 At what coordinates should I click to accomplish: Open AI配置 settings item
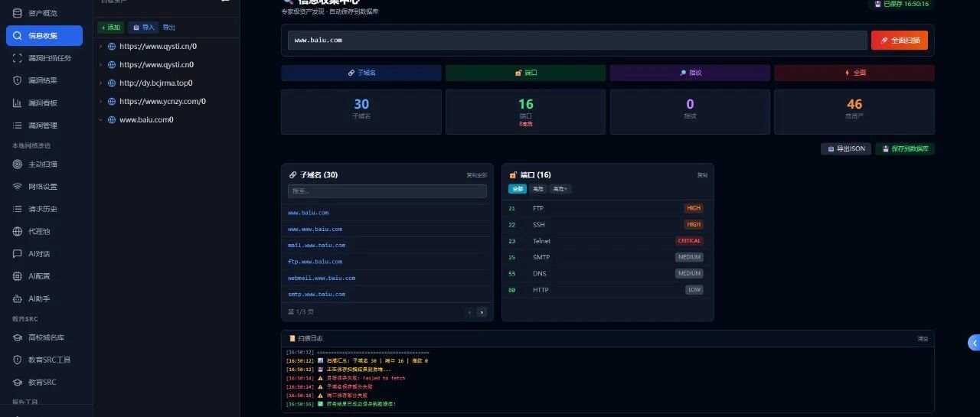point(46,275)
